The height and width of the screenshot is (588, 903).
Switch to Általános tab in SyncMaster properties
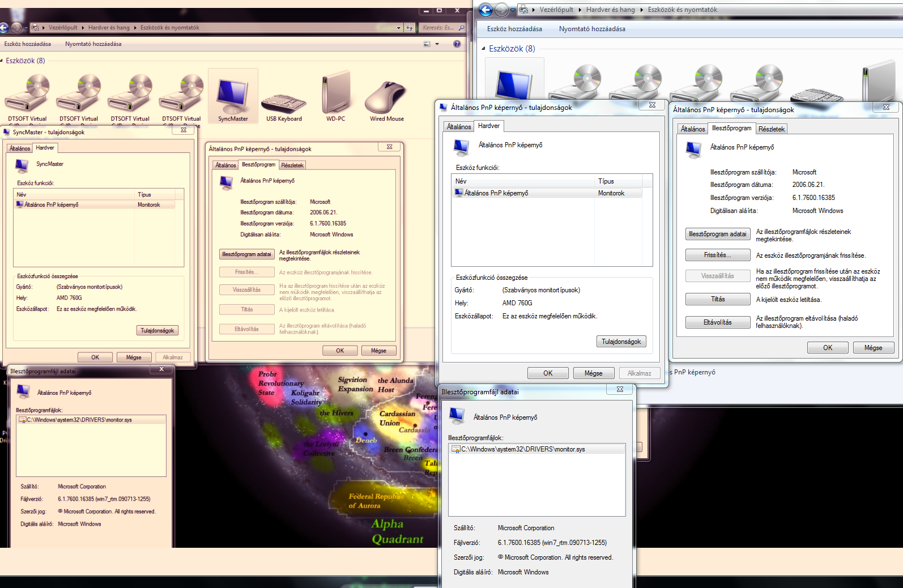[x=19, y=148]
